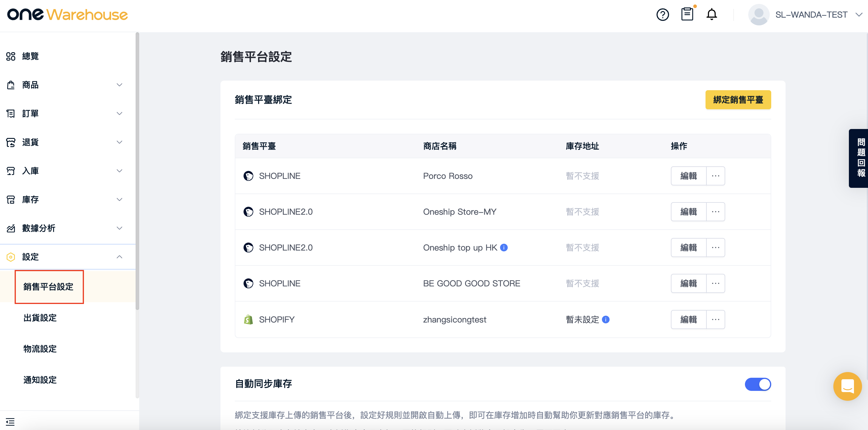Image resolution: width=868 pixels, height=430 pixels.
Task: Click the 庫存地址 column header
Action: [x=582, y=146]
